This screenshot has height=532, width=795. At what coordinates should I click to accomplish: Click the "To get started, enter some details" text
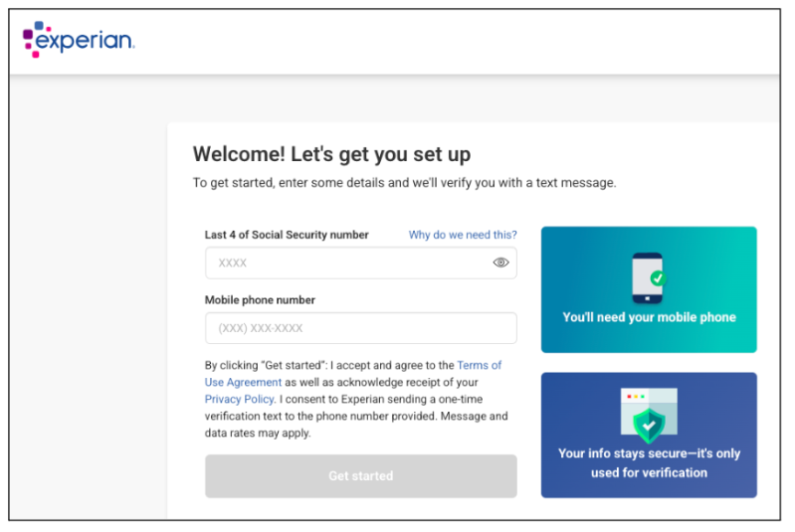point(404,182)
